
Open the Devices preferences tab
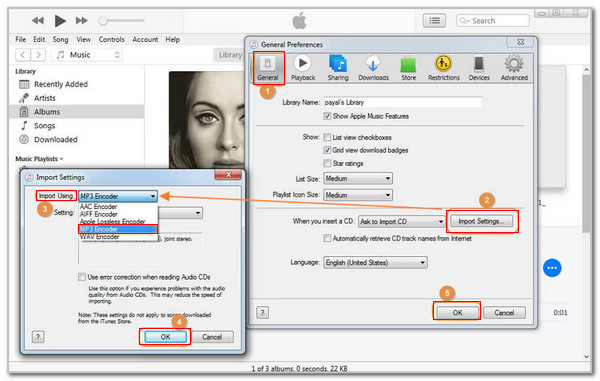pos(479,68)
